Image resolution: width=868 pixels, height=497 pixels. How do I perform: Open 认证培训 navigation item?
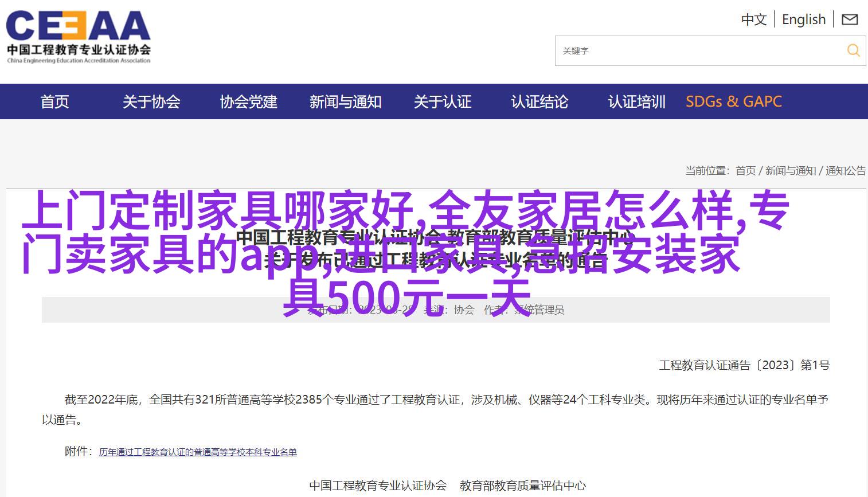[x=636, y=102]
